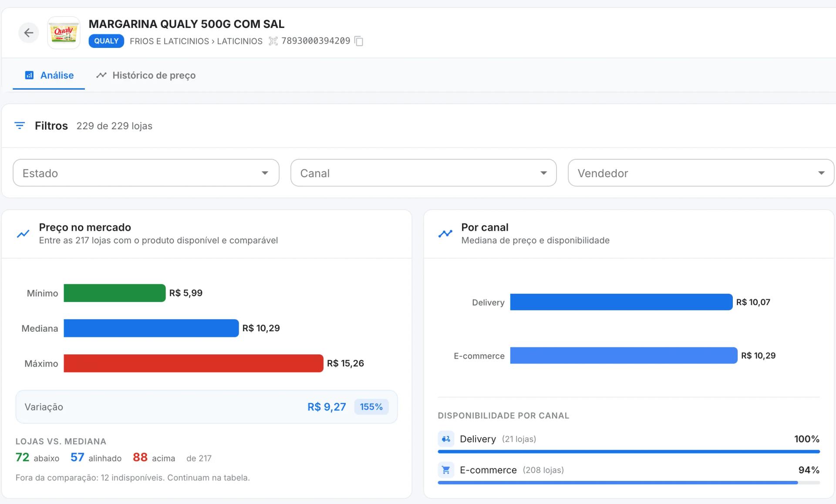836x504 pixels.
Task: Click the E-commerce shopping cart icon
Action: coord(446,470)
